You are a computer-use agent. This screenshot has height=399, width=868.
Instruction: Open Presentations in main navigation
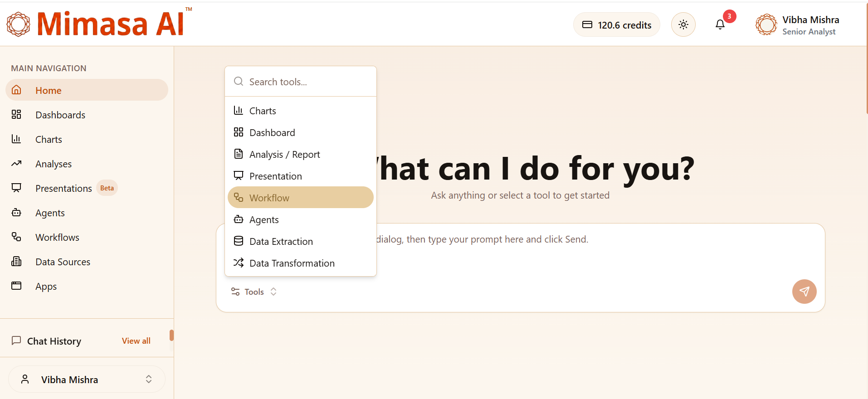(87, 188)
